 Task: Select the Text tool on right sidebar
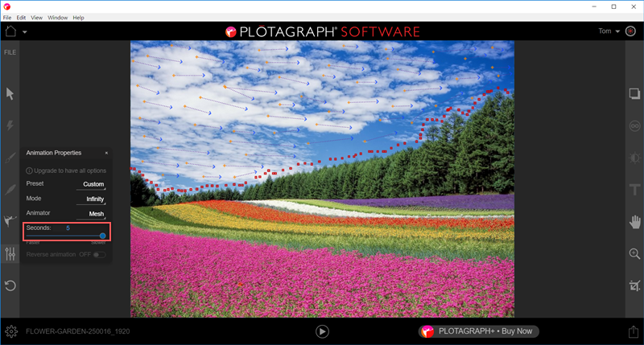tap(635, 190)
